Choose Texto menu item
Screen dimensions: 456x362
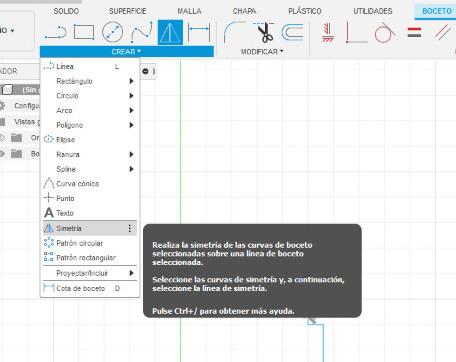point(90,213)
